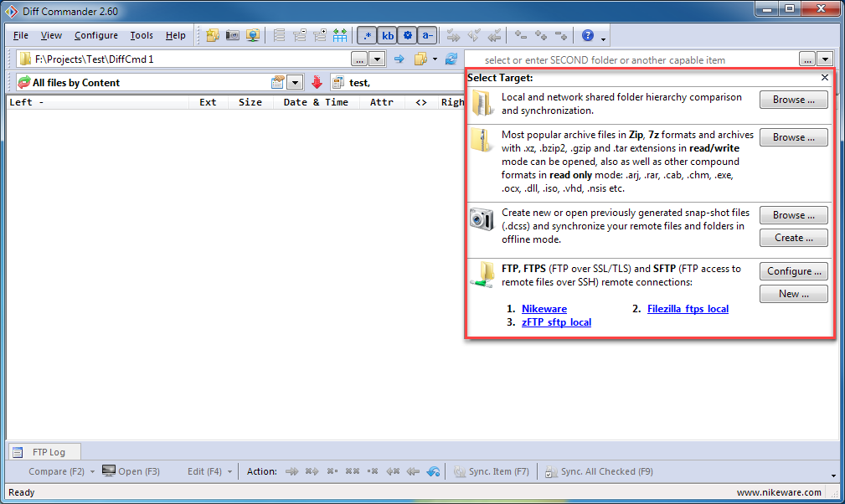Switch to the FTP Log tab
Viewport: 845px width, 504px height.
[x=40, y=452]
